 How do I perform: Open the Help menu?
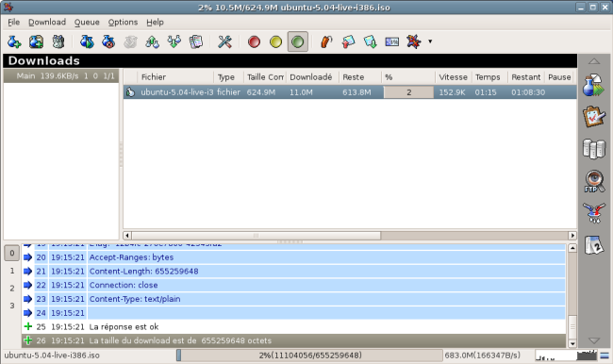click(x=155, y=23)
